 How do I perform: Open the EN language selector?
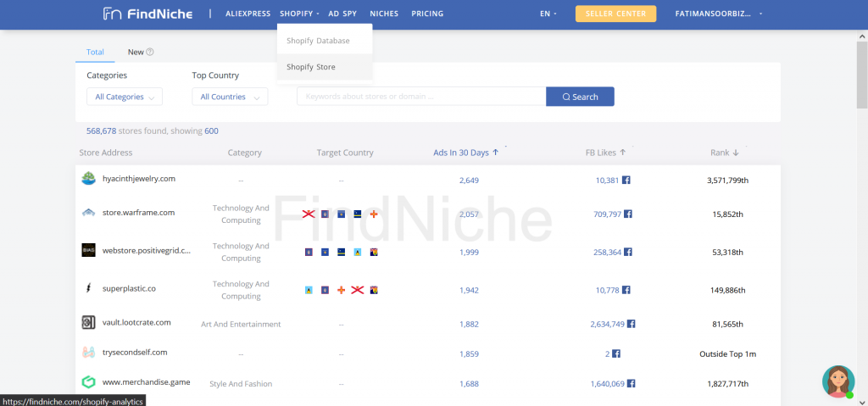(x=548, y=14)
